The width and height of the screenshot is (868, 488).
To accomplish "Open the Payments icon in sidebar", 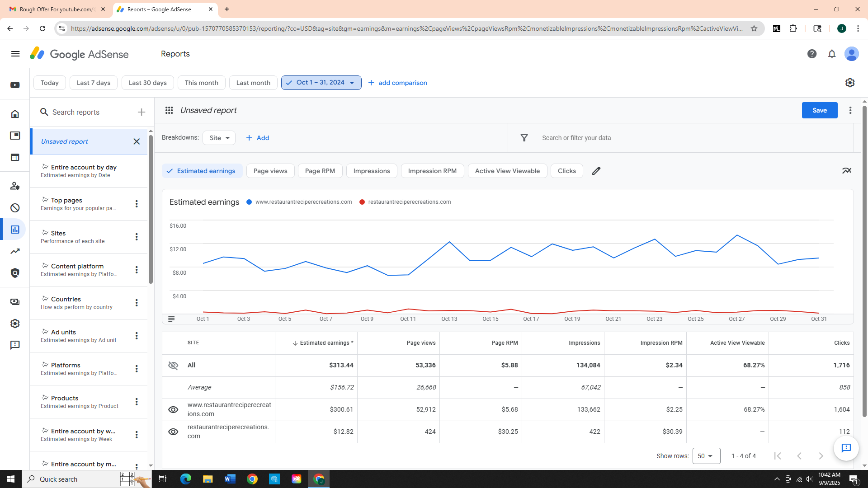I will (15, 302).
